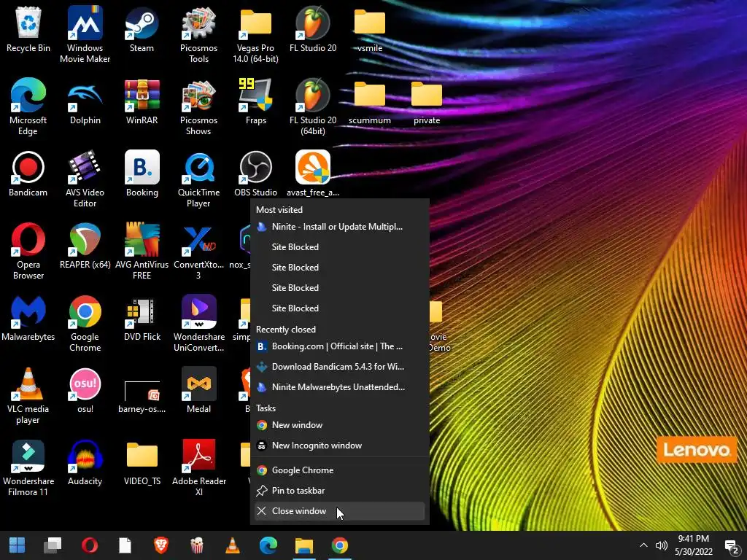
Task: Open the volume speaker control
Action: (x=661, y=545)
